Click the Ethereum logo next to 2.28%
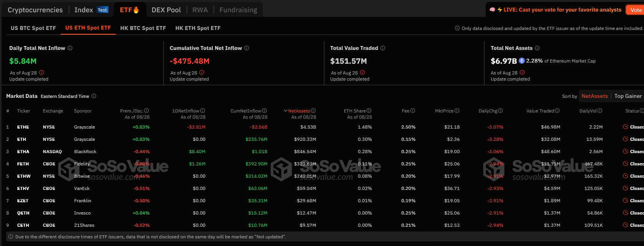This screenshot has height=246, width=644. click(x=522, y=61)
